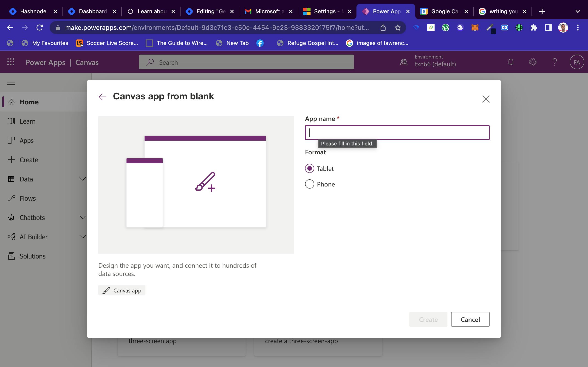The image size is (588, 367).
Task: Open the Learn menu item
Action: point(28,121)
